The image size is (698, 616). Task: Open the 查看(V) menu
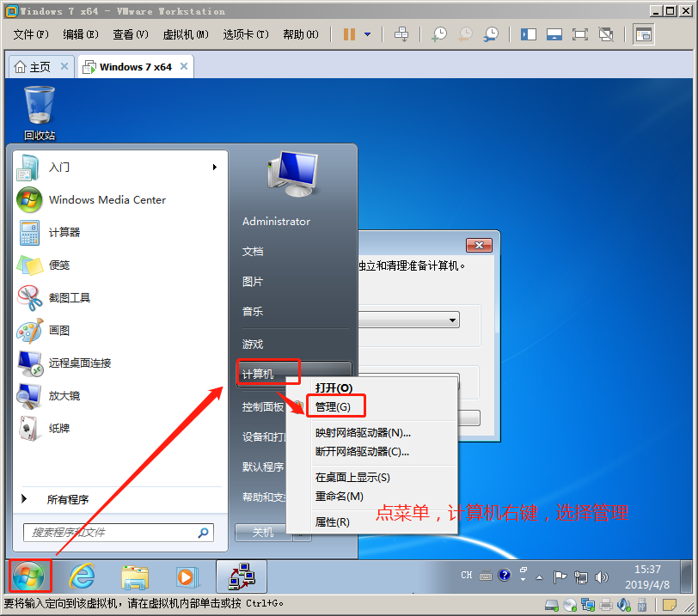131,34
